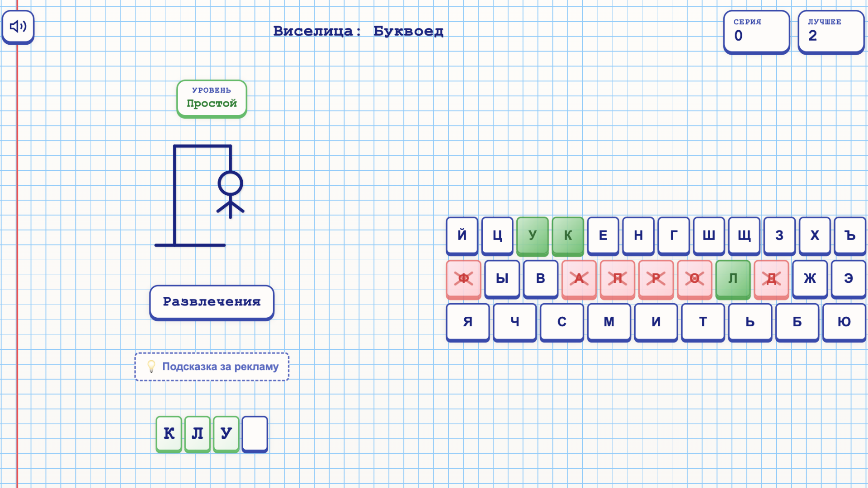Click the СЕРИЯ score counter
The image size is (868, 488).
pyautogui.click(x=756, y=32)
